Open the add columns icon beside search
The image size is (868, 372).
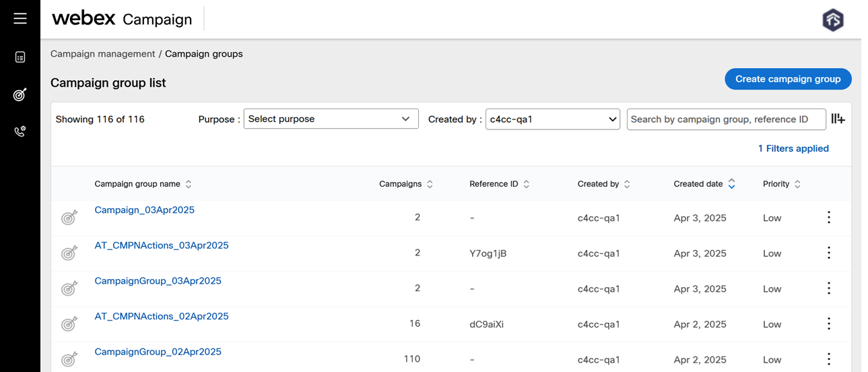click(x=838, y=119)
